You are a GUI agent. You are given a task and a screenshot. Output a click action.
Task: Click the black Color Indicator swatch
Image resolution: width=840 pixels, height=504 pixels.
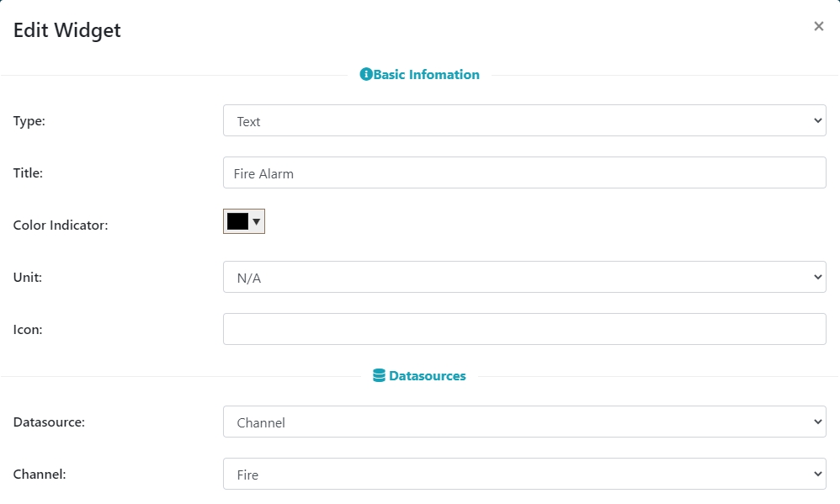[237, 221]
